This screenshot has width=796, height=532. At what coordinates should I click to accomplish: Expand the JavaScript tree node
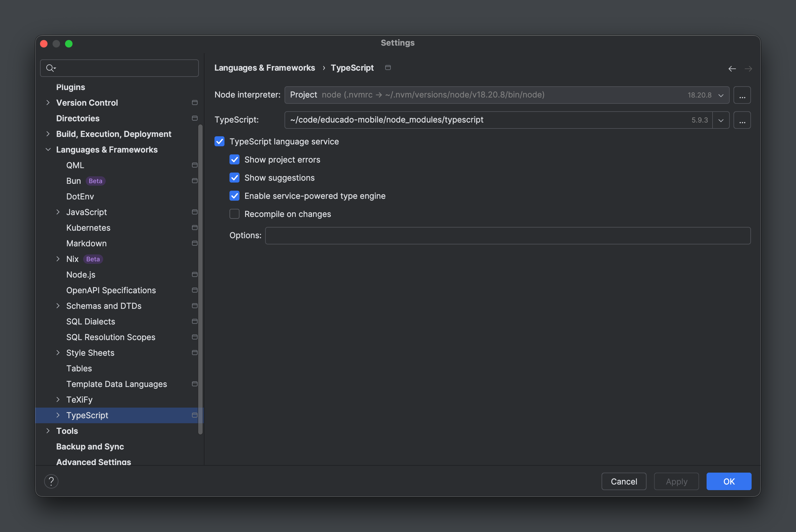point(58,212)
